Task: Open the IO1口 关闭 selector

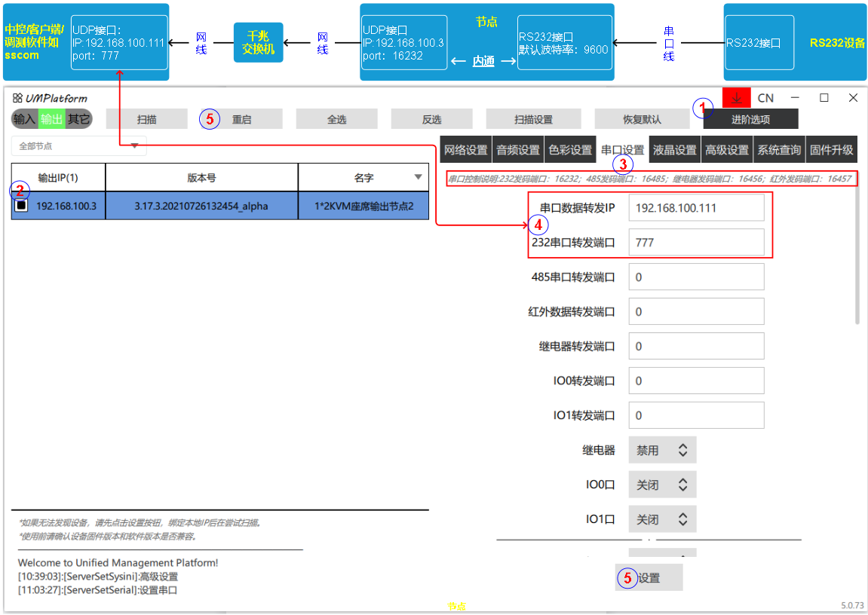Action: coord(661,519)
